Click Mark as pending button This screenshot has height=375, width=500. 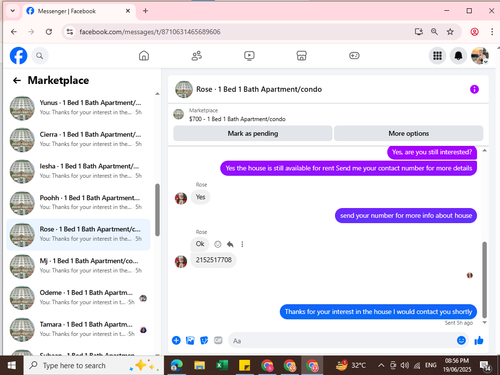(253, 133)
